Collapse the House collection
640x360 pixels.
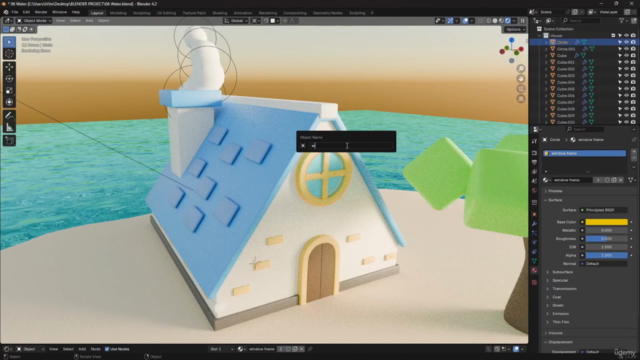pyautogui.click(x=540, y=36)
